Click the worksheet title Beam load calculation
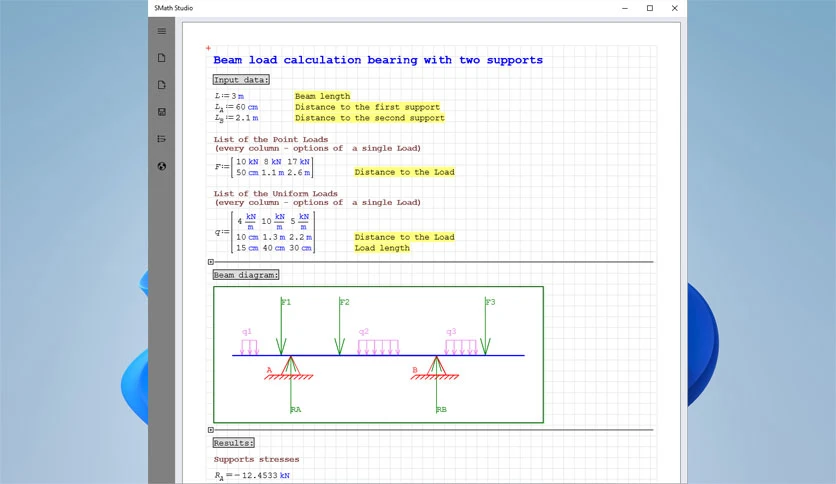 click(x=378, y=60)
